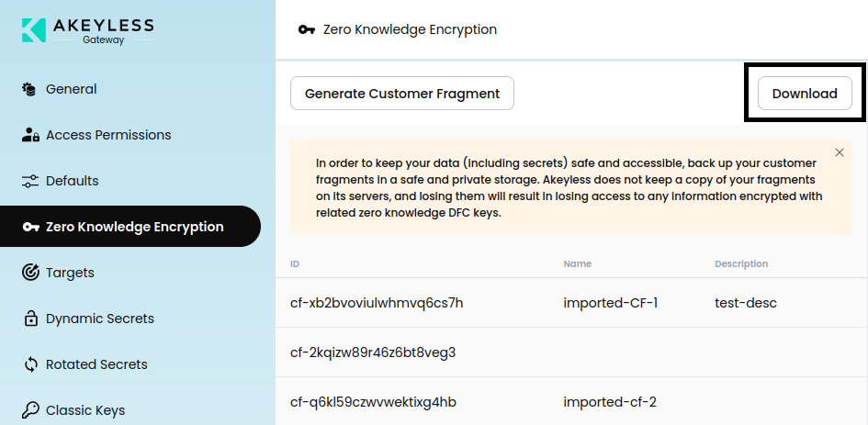The height and width of the screenshot is (425, 868).
Task: Click the Dynamic Secrets padlock icon
Action: [29, 319]
